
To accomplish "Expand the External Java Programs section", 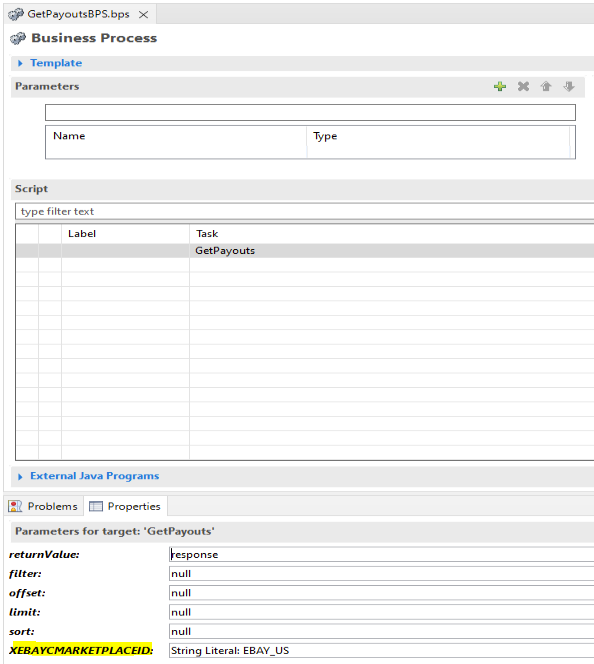I will [20, 476].
